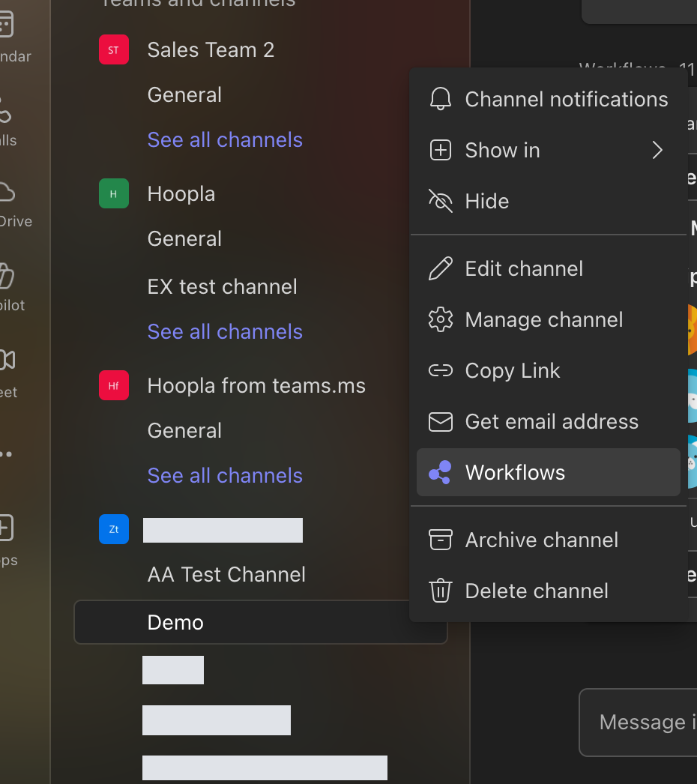Screen dimensions: 697x784
Task: Select the Demo channel
Action: 260,623
